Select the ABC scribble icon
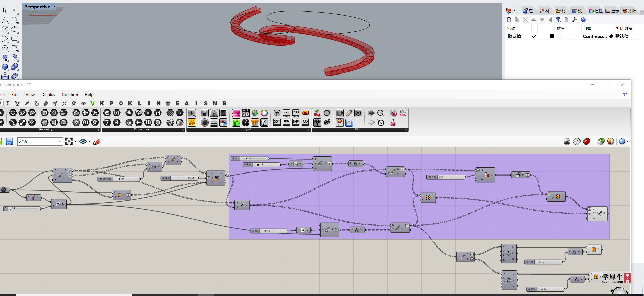 click(327, 122)
